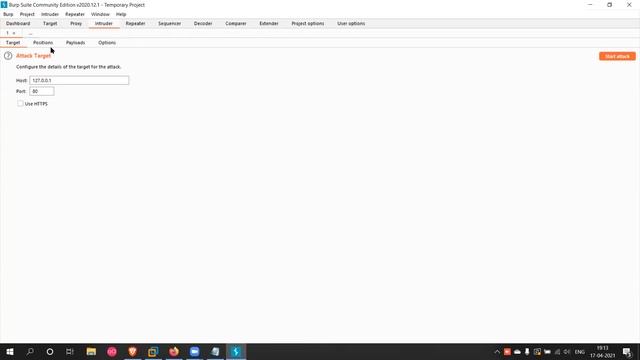Viewport: 640px width, 360px height.
Task: Open File Explorer from taskbar
Action: (91, 351)
